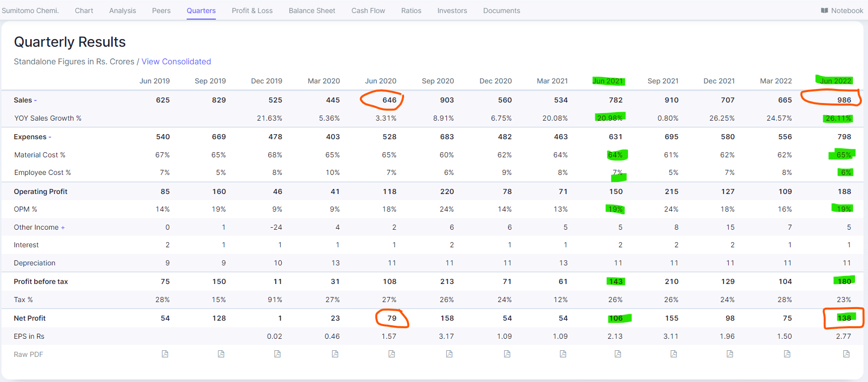Open the Jun 2019 raw PDF icon

tap(165, 354)
